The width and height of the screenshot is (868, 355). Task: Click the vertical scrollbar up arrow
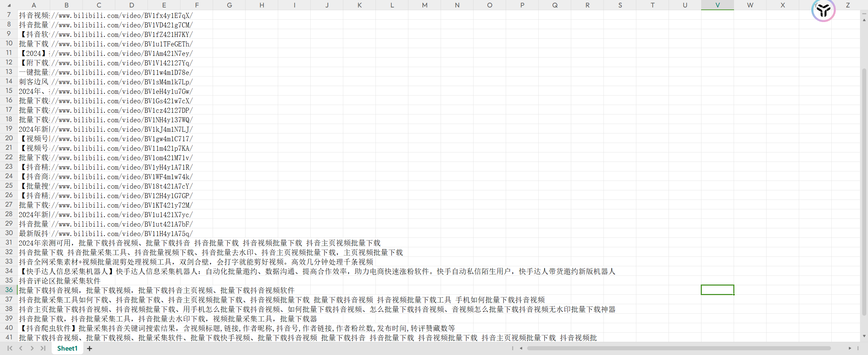(x=864, y=20)
